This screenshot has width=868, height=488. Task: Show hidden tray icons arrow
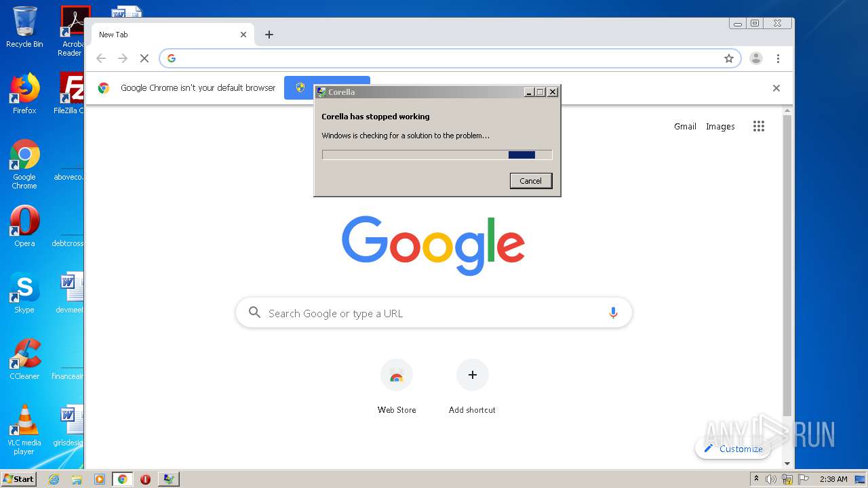coord(756,479)
